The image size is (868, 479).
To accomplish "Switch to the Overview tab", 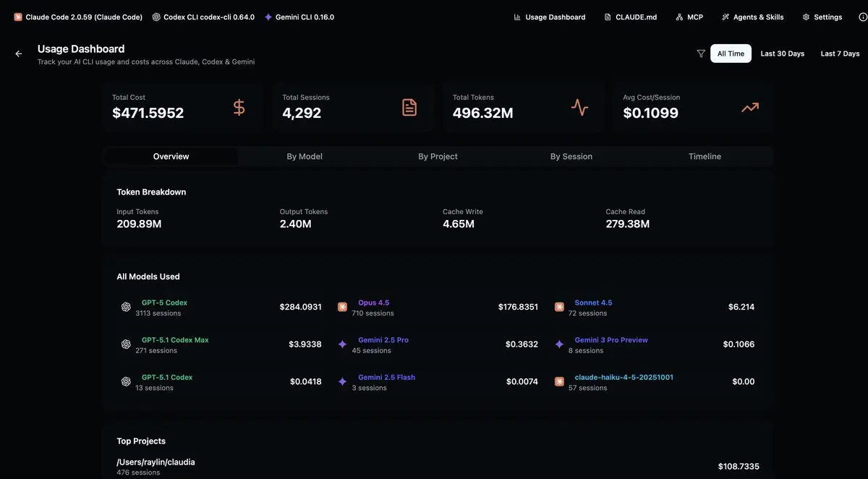I will [x=171, y=156].
